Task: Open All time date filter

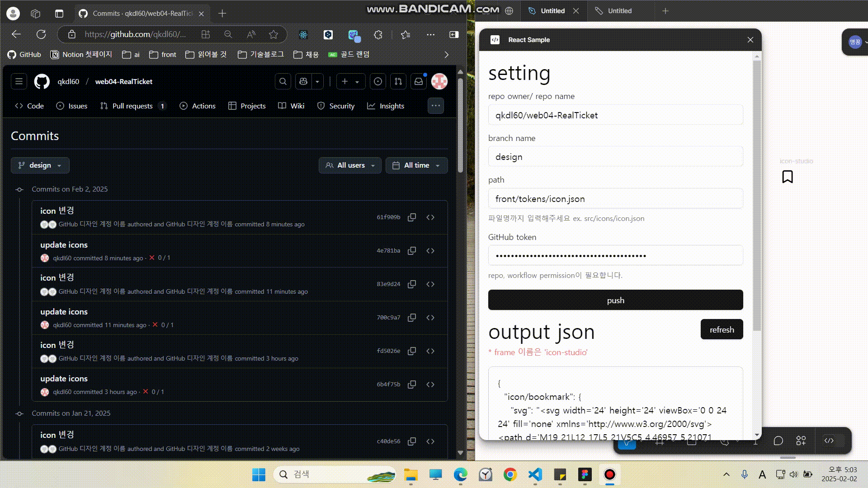Action: (416, 165)
